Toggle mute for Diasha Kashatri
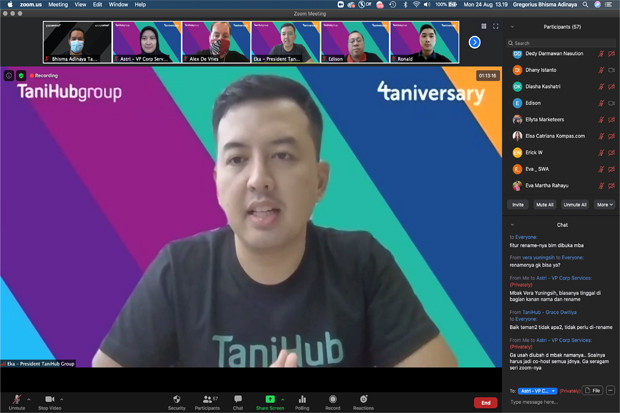Viewport: 620px width, 413px height. tap(601, 87)
